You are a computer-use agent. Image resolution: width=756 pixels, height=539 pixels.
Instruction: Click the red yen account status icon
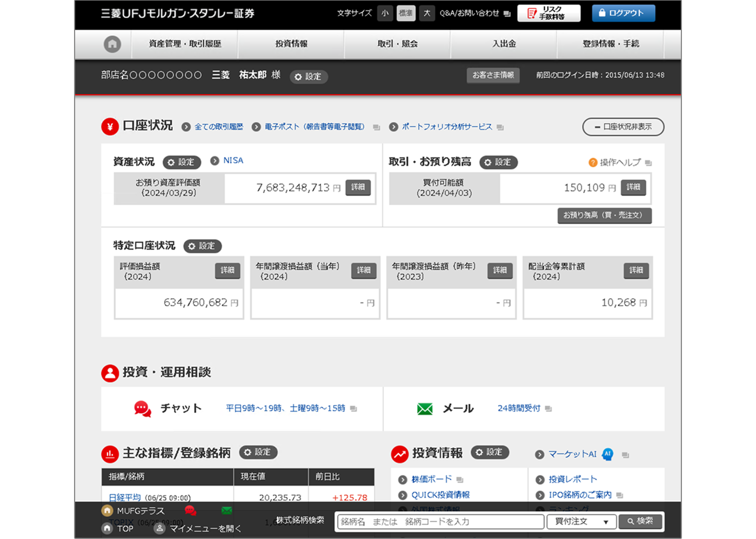(110, 126)
